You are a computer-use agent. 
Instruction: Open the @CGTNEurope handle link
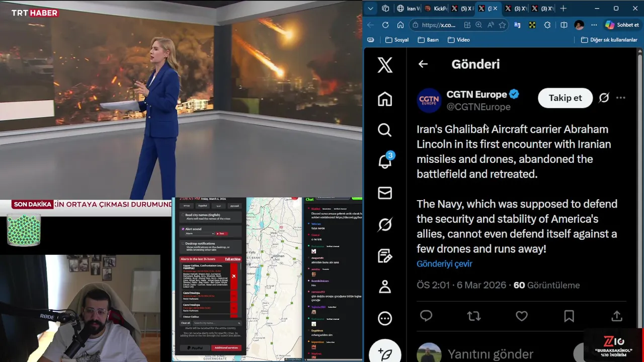tap(478, 107)
